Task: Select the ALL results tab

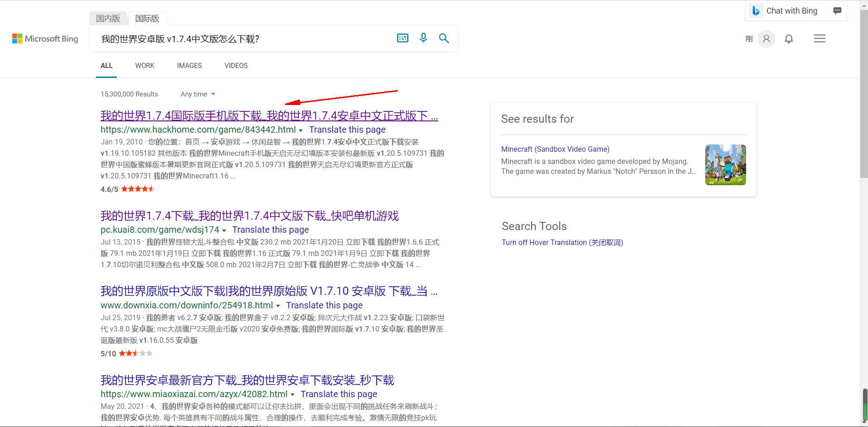Action: click(107, 66)
